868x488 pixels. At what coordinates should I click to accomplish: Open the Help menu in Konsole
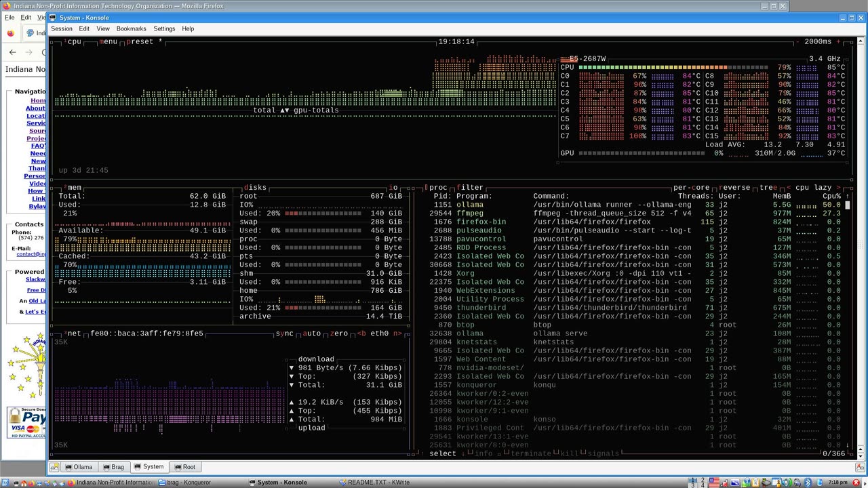point(188,28)
